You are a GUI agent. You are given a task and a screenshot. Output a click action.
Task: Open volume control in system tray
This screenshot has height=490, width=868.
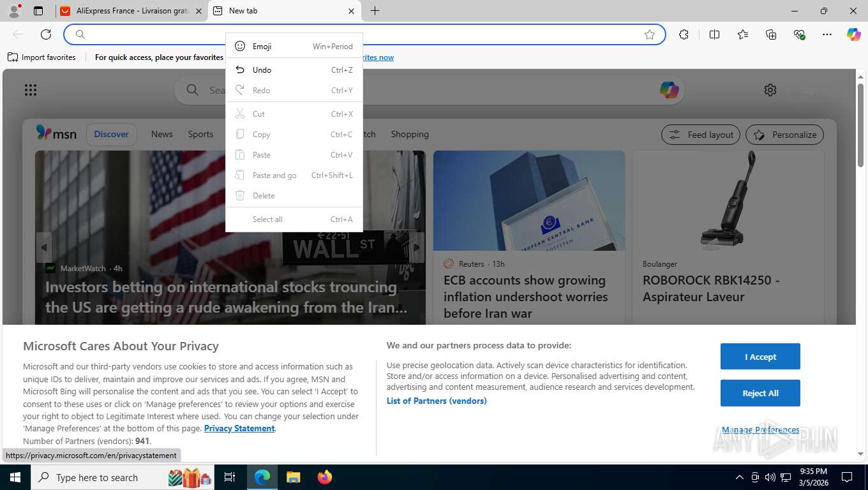click(x=770, y=477)
